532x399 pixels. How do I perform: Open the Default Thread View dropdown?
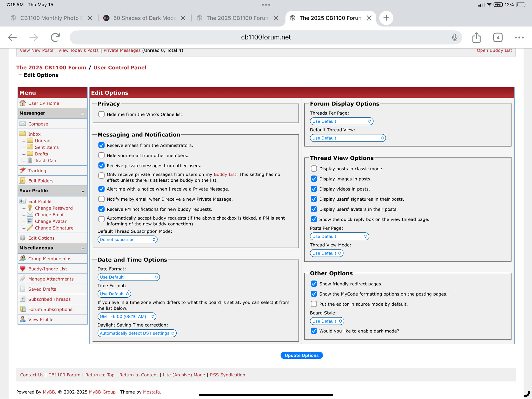click(348, 138)
